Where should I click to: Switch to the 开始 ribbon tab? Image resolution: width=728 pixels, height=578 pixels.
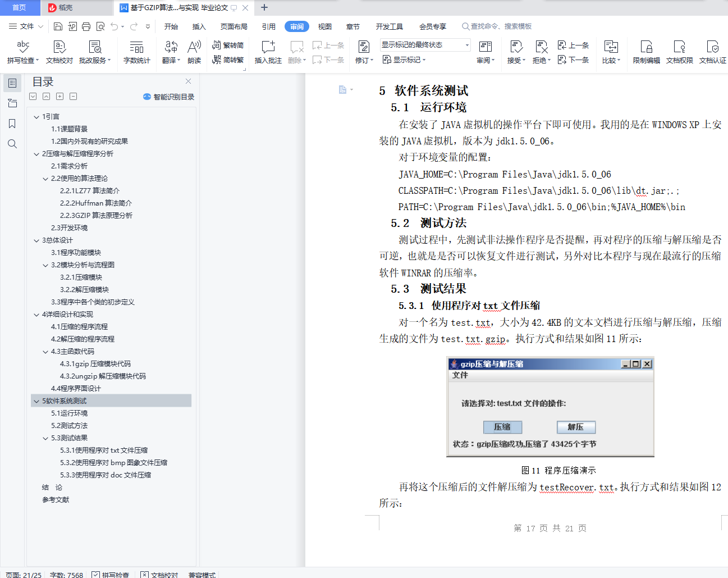171,26
